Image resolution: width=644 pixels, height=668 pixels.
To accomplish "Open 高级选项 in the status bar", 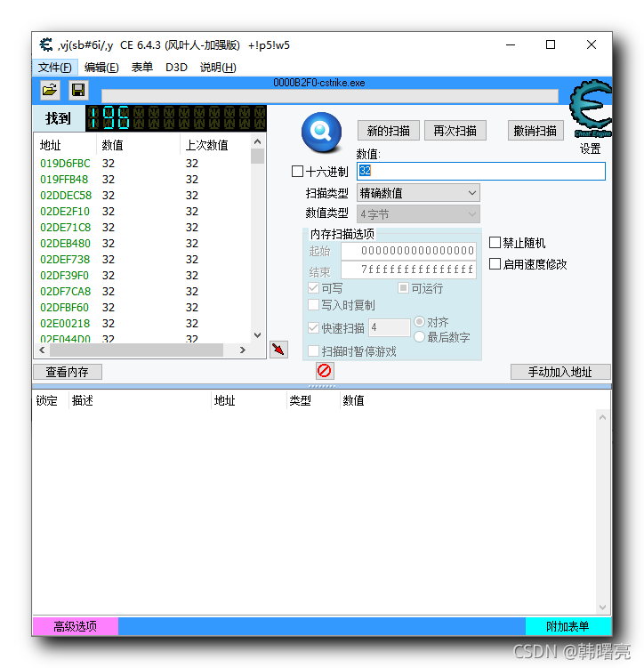I will tap(76, 626).
